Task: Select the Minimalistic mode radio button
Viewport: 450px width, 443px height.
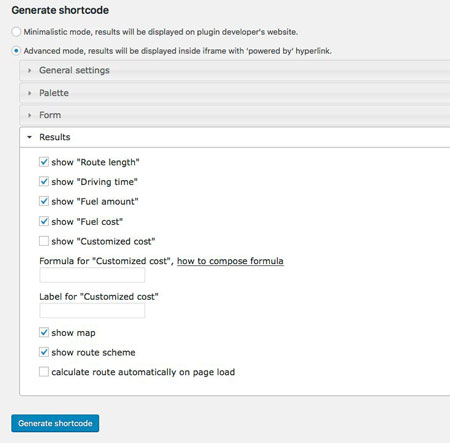Action: coord(16,32)
